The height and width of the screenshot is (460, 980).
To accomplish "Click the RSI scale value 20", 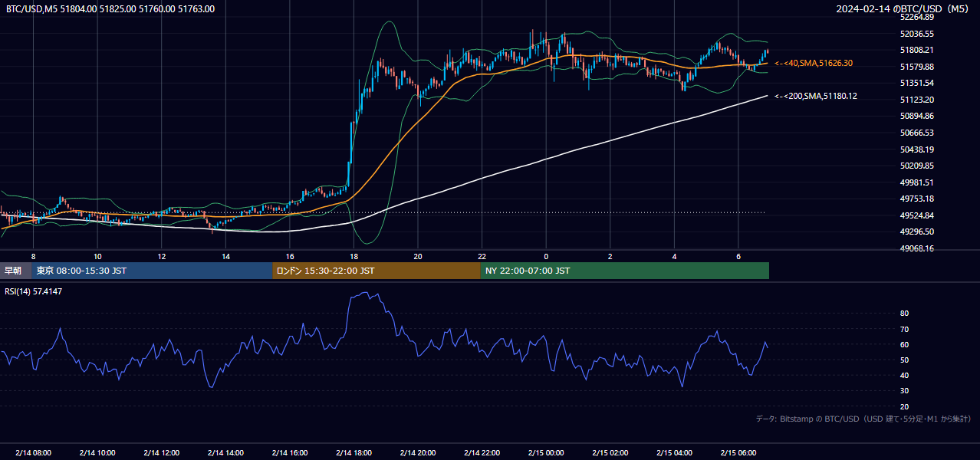I will (x=904, y=406).
